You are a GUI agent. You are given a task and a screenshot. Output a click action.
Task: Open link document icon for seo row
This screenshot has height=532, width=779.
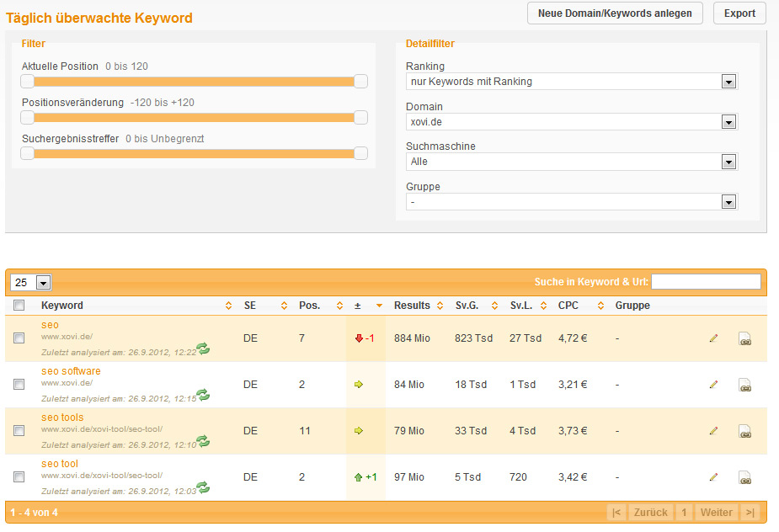coord(744,338)
